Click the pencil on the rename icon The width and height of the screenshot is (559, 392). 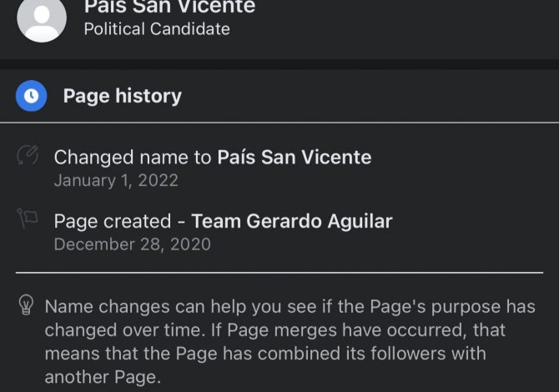pyautogui.click(x=32, y=152)
